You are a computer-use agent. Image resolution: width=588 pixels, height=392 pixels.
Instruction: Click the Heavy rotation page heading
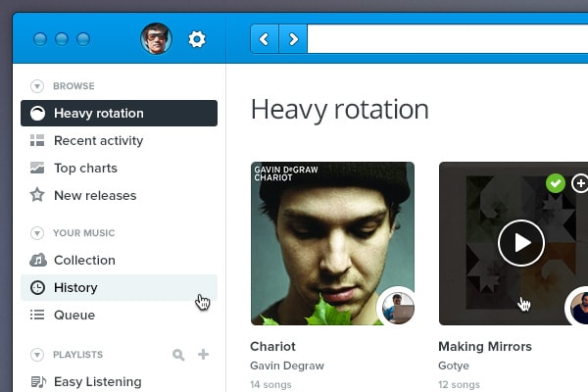[x=340, y=110]
